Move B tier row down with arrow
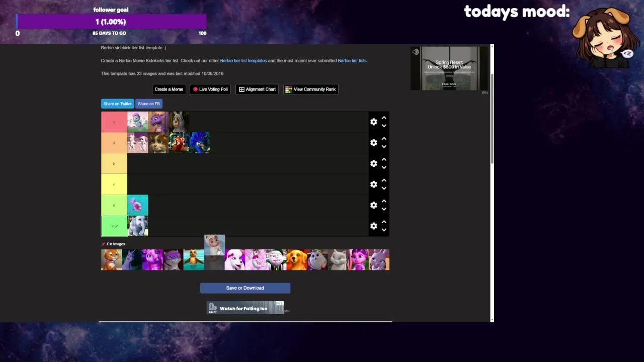The image size is (644, 362). click(384, 167)
